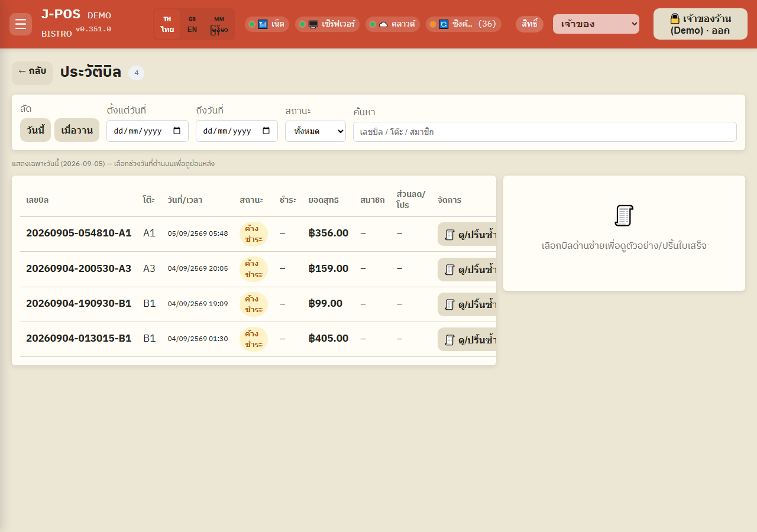Click the server status icon เซิร์ฟเวอร์

click(x=313, y=24)
